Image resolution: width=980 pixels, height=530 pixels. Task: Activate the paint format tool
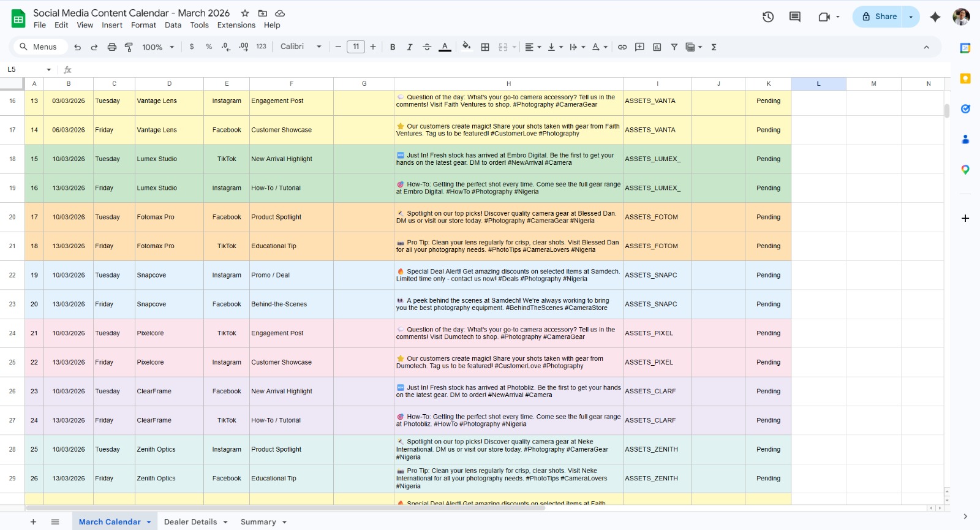coord(129,47)
